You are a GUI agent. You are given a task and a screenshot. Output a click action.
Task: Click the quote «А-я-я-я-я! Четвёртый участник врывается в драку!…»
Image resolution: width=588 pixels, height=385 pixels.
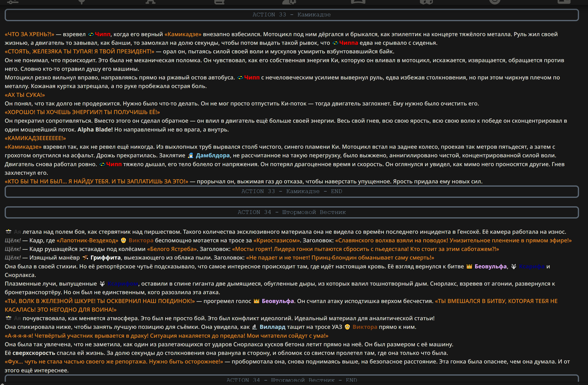[x=166, y=336]
